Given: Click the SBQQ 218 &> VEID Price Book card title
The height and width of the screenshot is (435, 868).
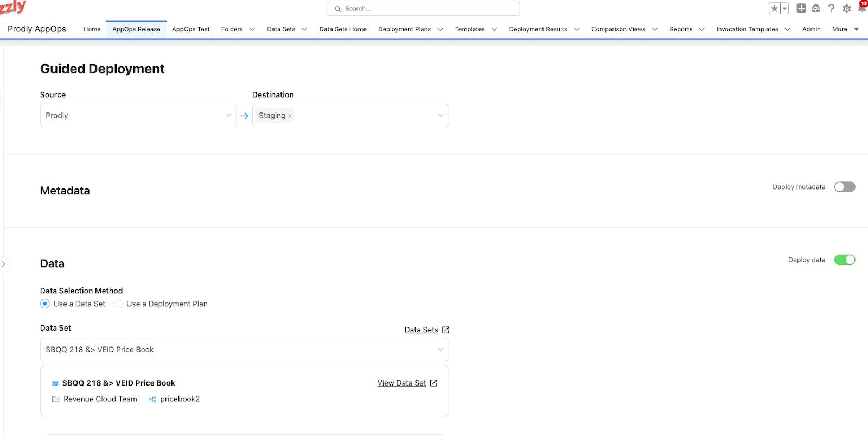Looking at the screenshot, I should (119, 383).
